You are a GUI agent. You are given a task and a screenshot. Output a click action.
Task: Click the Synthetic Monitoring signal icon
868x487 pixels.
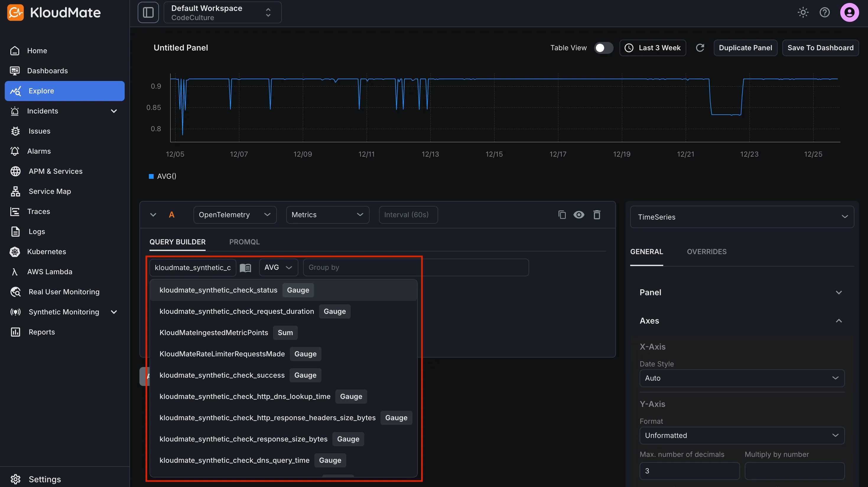(15, 312)
